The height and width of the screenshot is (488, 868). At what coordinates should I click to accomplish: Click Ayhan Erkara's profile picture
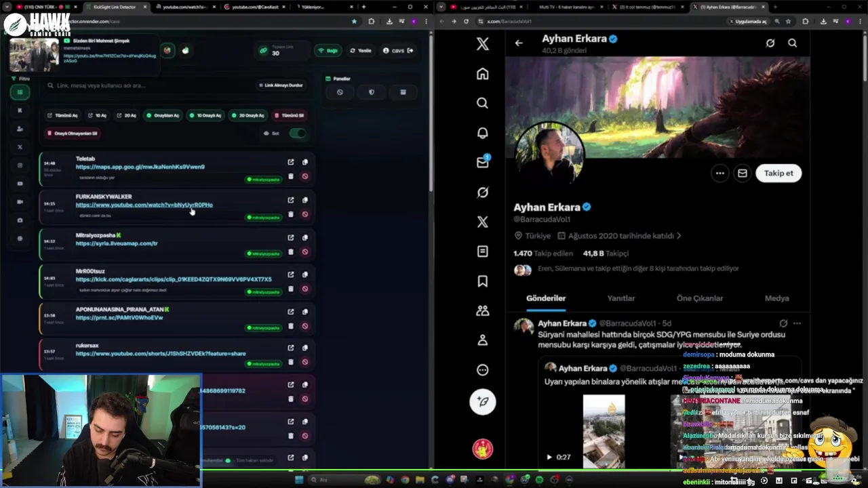pyautogui.click(x=550, y=155)
